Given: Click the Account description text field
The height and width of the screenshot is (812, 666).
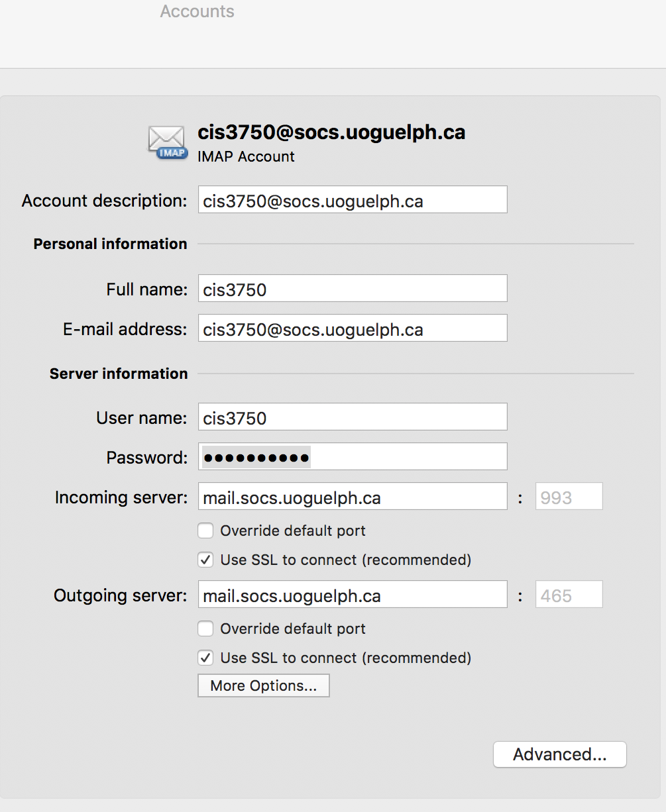Looking at the screenshot, I should pos(352,199).
